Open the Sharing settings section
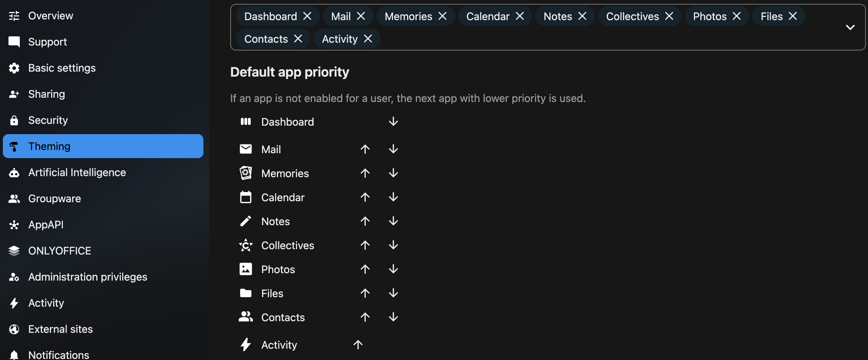The height and width of the screenshot is (360, 868). click(47, 94)
